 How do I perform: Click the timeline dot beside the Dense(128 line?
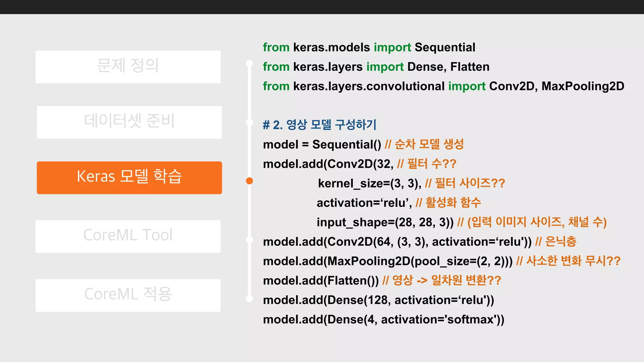(249, 299)
